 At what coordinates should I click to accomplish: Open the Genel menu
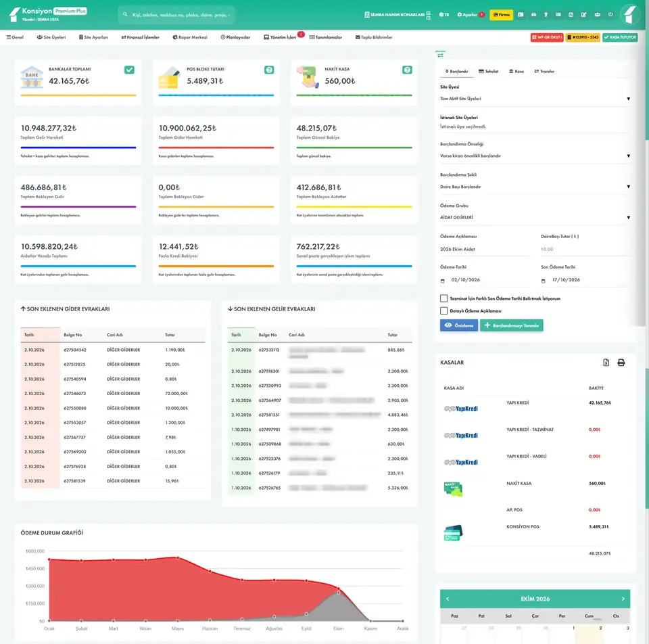tap(15, 37)
